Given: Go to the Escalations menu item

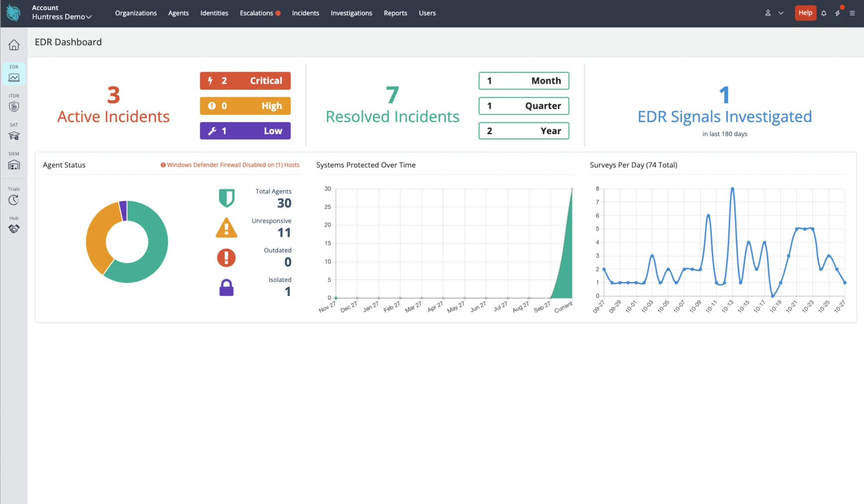Looking at the screenshot, I should click(256, 13).
